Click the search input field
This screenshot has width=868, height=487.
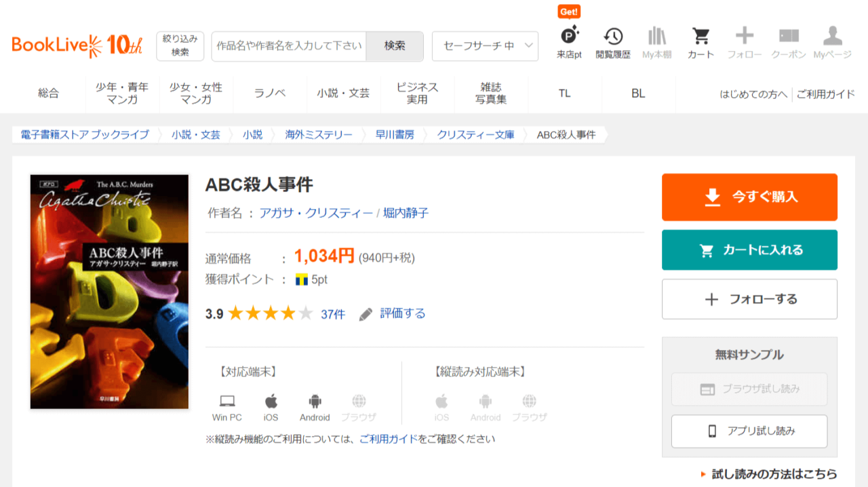[x=289, y=46]
